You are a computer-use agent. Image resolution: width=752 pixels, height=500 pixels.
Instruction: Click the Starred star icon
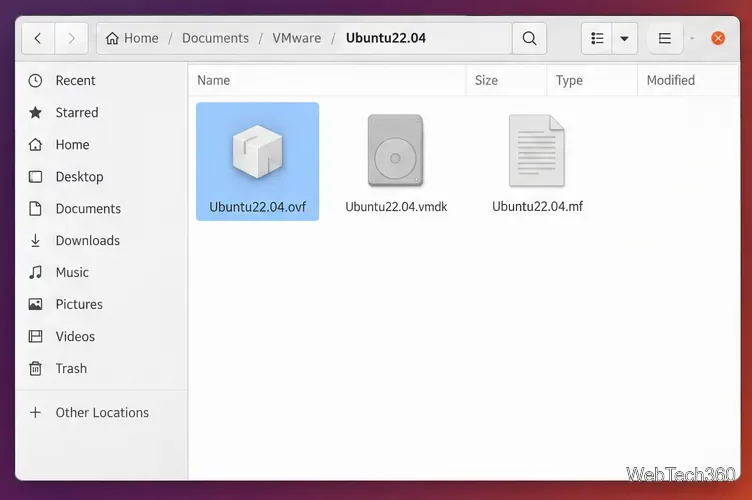[x=35, y=113]
